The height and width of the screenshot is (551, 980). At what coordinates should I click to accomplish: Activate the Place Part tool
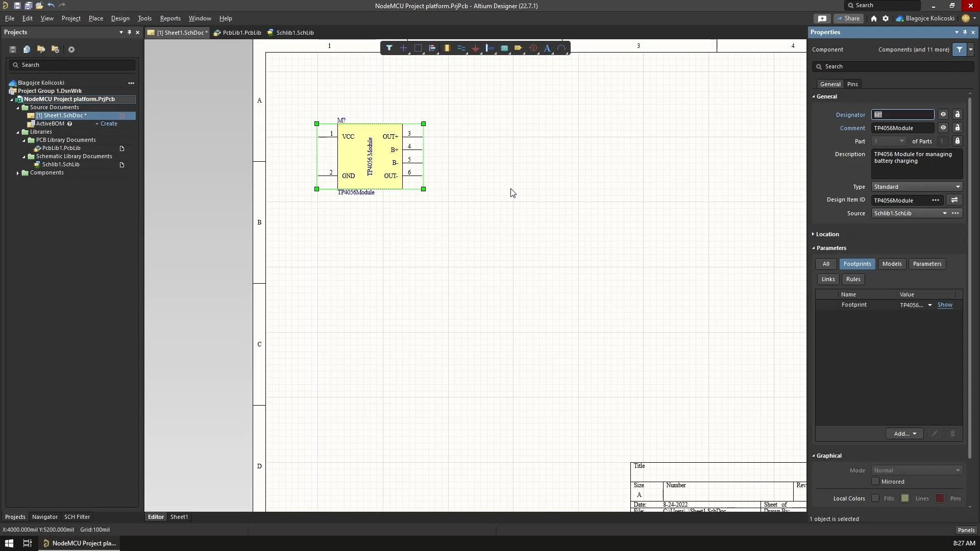coord(448,48)
